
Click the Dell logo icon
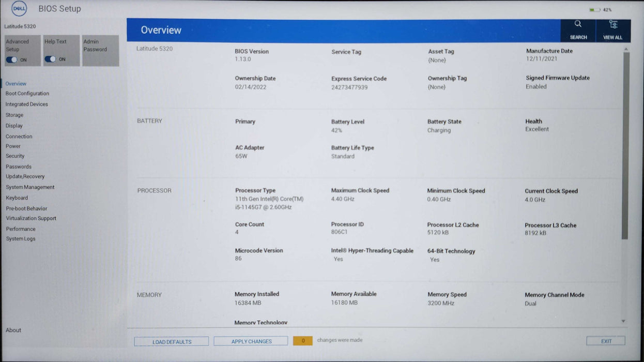19,8
